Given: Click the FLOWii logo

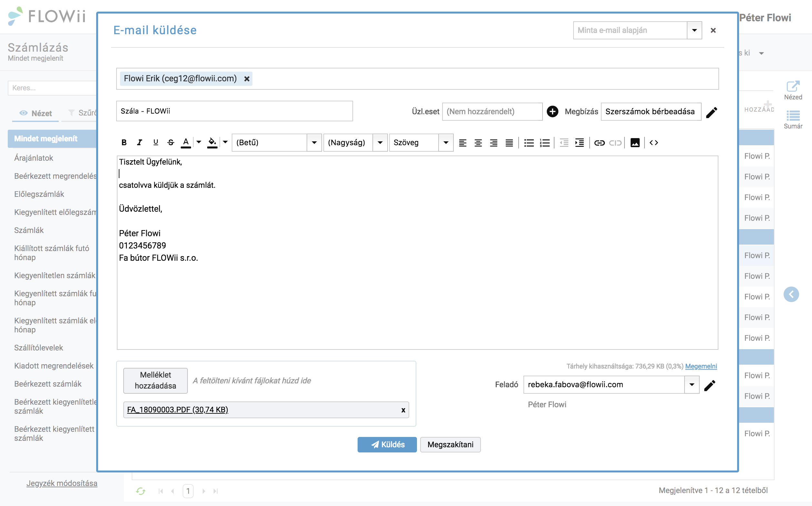Looking at the screenshot, I should click(47, 16).
